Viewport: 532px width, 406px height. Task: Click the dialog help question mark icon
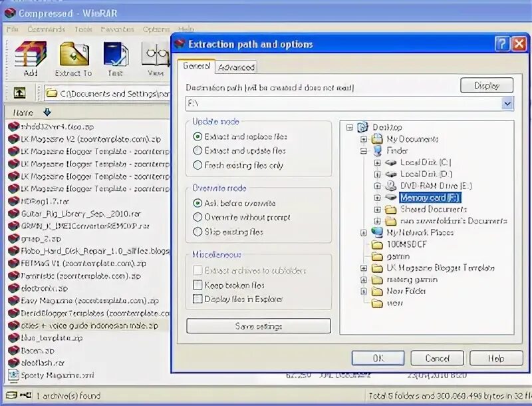[x=503, y=44]
